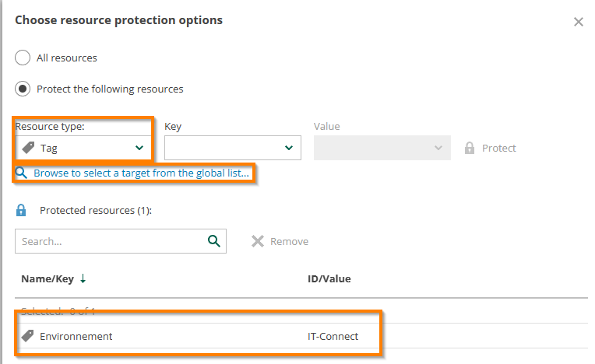This screenshot has height=364, width=595.
Task: Click the Protect padlock icon
Action: tap(470, 148)
